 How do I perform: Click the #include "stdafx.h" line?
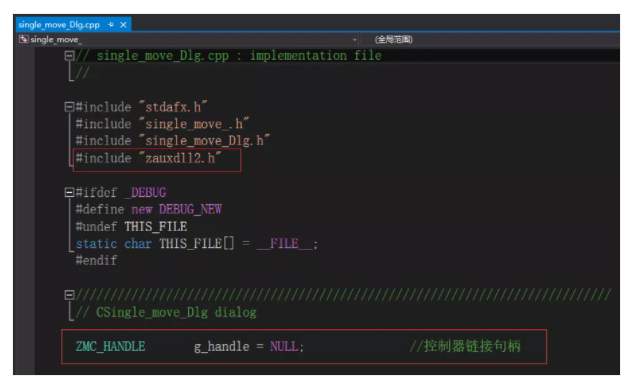point(141,107)
